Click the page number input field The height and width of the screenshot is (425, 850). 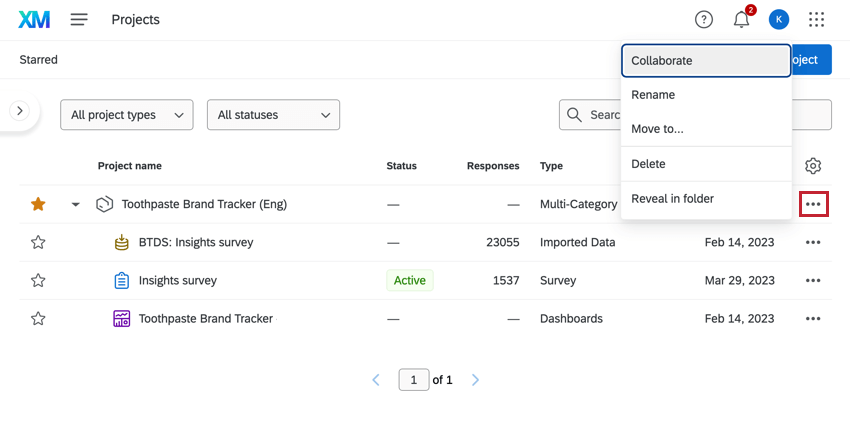pos(413,380)
